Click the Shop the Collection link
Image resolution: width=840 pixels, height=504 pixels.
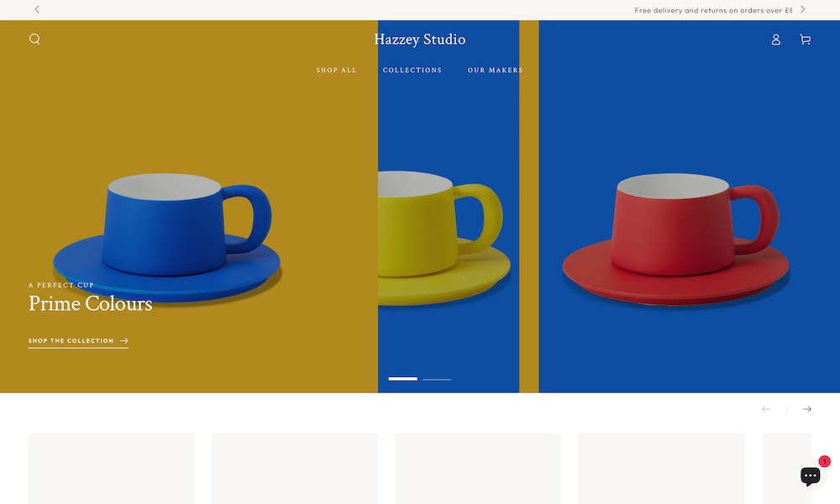pyautogui.click(x=78, y=341)
